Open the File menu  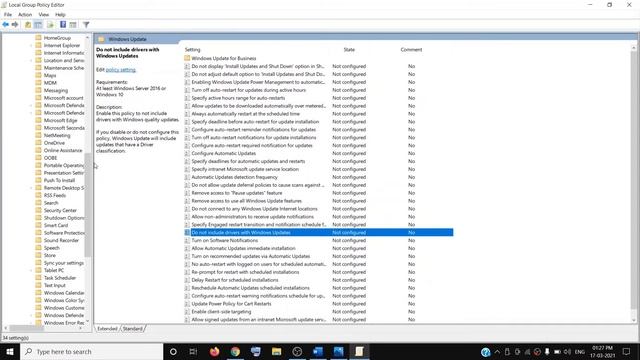tap(8, 14)
